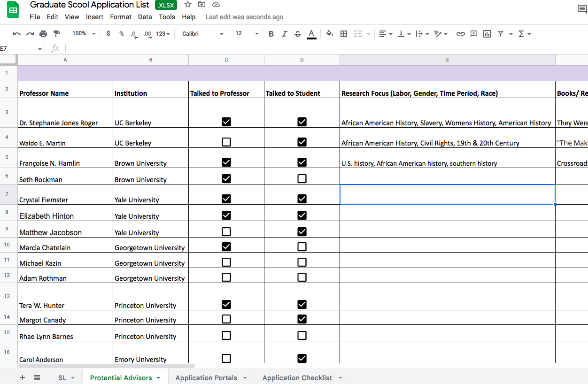Open the borders menu icon
The height and width of the screenshot is (384, 588).
tap(343, 33)
